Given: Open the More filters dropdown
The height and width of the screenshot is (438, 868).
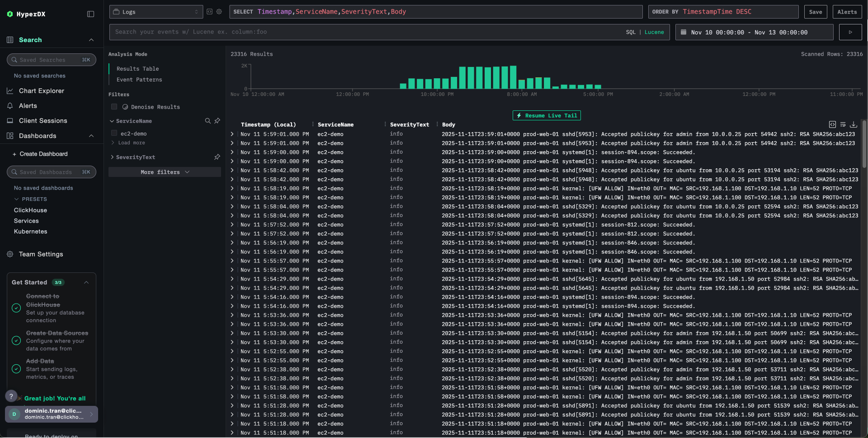Looking at the screenshot, I should tap(164, 172).
